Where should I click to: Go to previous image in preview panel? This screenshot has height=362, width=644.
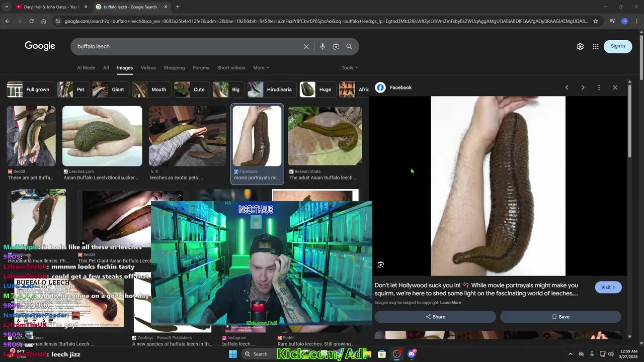coord(567,87)
